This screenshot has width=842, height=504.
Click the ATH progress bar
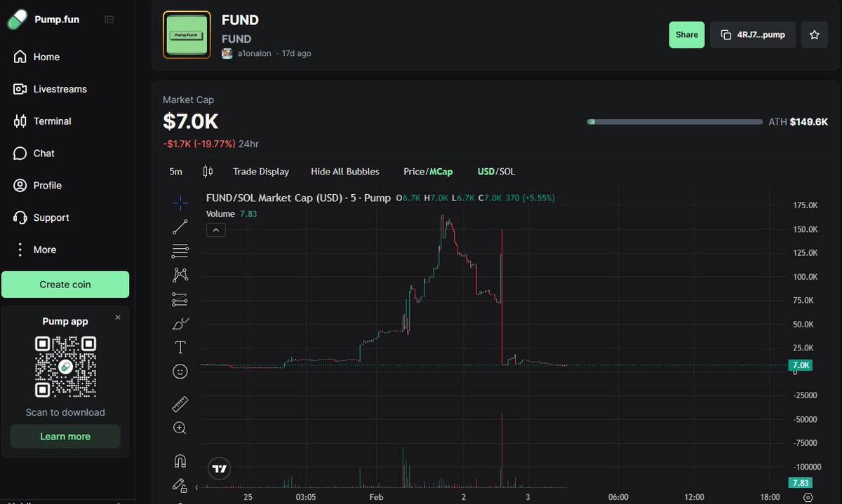tap(674, 121)
